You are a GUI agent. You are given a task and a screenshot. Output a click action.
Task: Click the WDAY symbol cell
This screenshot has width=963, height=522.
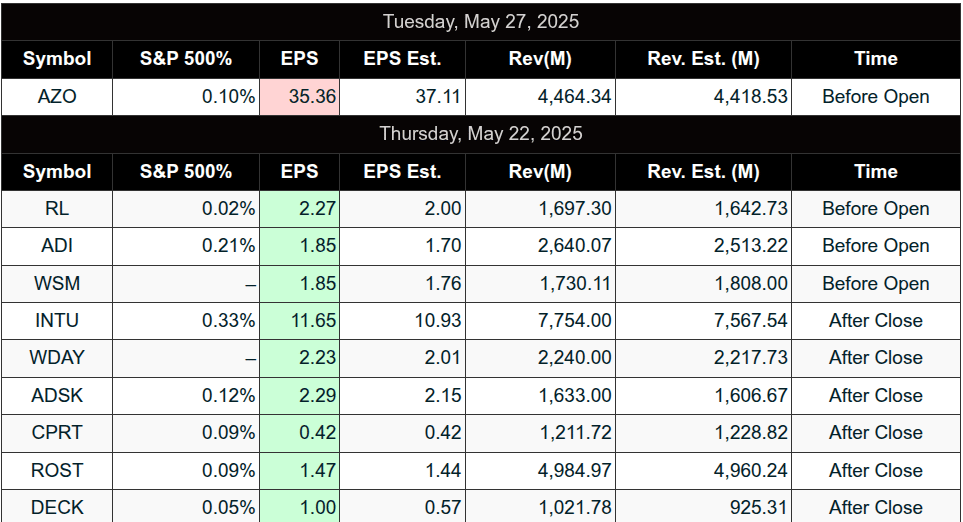pyautogui.click(x=57, y=358)
